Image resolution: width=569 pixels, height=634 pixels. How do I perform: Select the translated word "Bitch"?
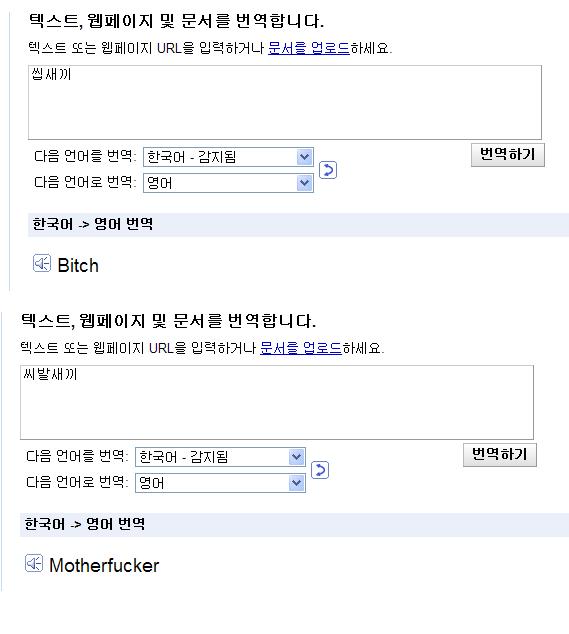[x=78, y=266]
